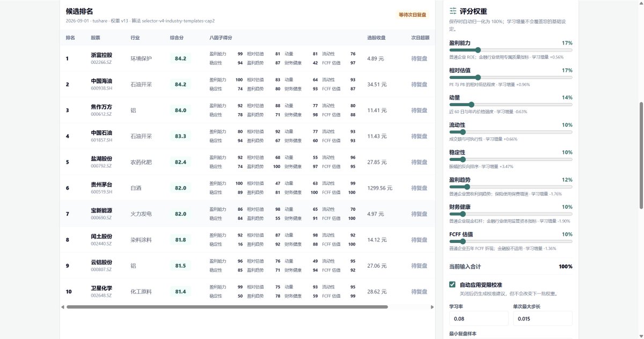Click the 评分权重 sliders icon

453,11
